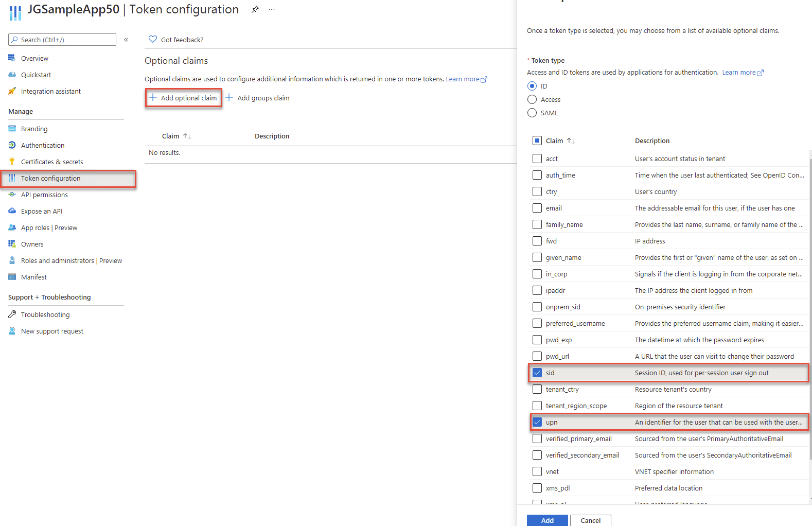The width and height of the screenshot is (812, 526).
Task: Choose the SAML token type option
Action: (x=532, y=113)
